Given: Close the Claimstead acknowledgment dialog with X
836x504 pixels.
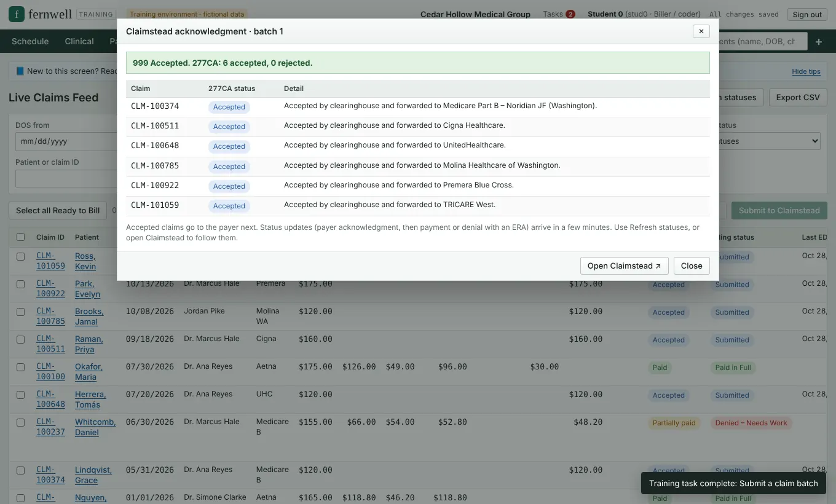Looking at the screenshot, I should [x=701, y=31].
